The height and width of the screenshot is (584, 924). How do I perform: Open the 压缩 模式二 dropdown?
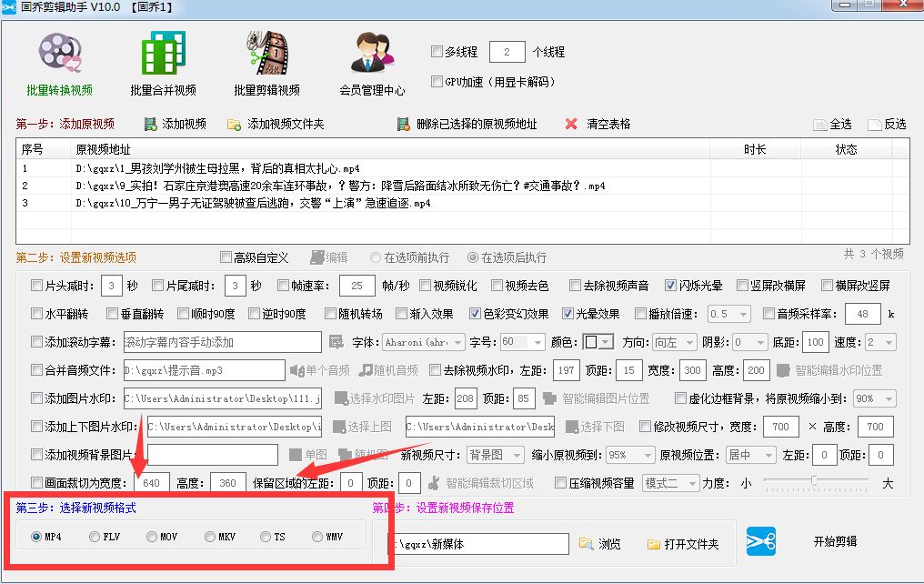(x=671, y=483)
